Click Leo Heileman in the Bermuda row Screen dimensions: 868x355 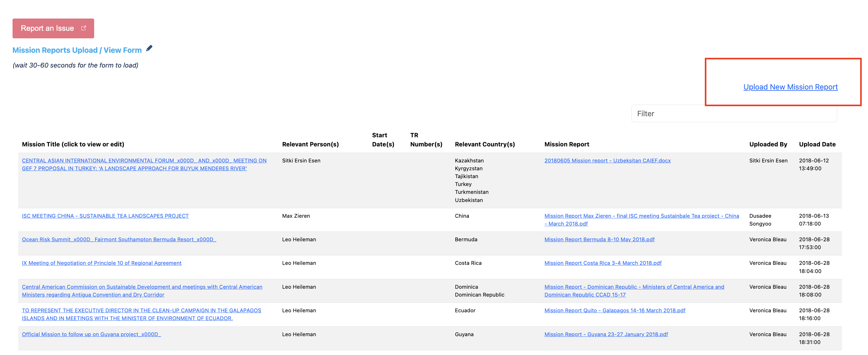[x=299, y=240]
